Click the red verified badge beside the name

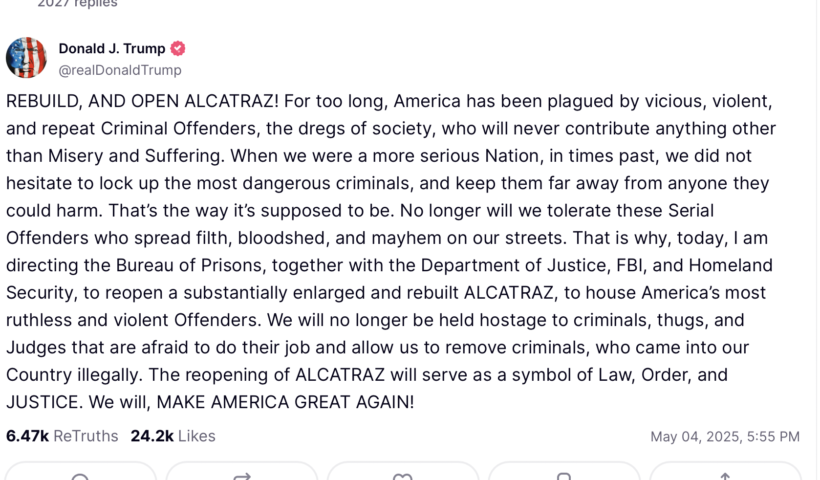178,48
